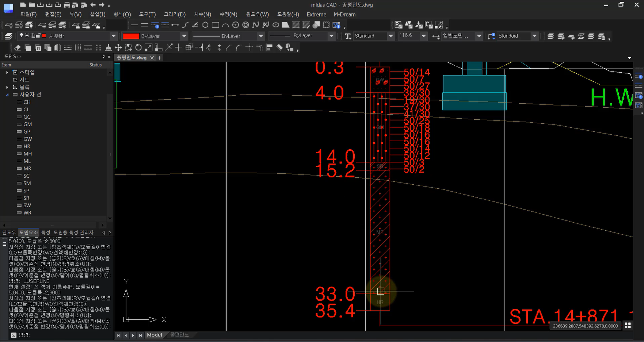Toggle the layer lock padlock icon
Image resolution: width=644 pixels, height=342 pixels.
click(38, 35)
